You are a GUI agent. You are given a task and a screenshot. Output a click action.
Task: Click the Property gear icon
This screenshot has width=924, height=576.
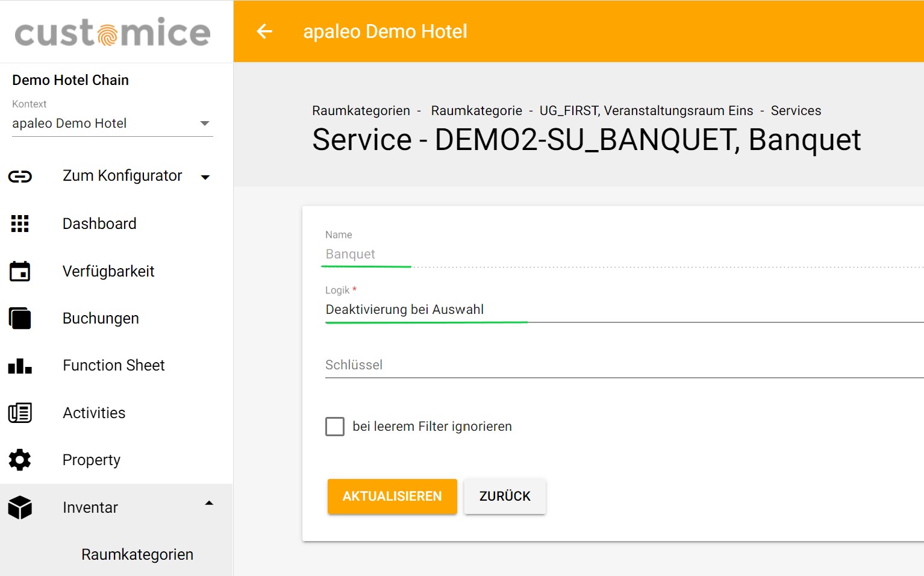pyautogui.click(x=20, y=460)
